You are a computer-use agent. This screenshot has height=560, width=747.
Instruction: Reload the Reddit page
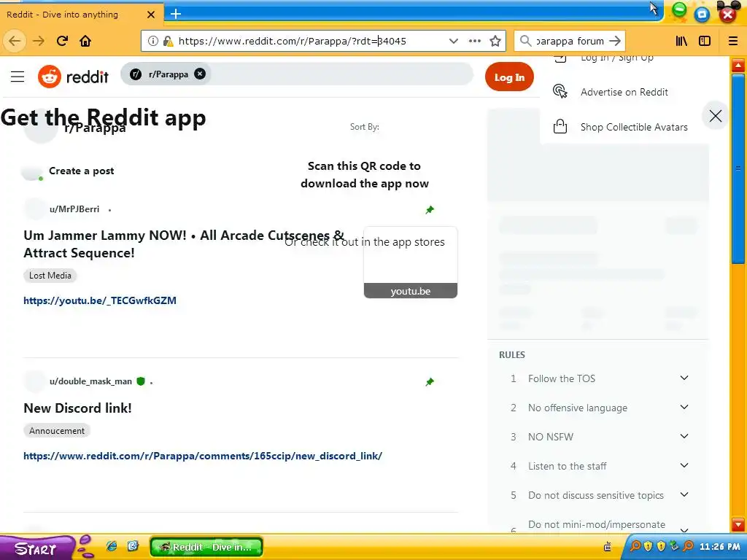pyautogui.click(x=63, y=41)
